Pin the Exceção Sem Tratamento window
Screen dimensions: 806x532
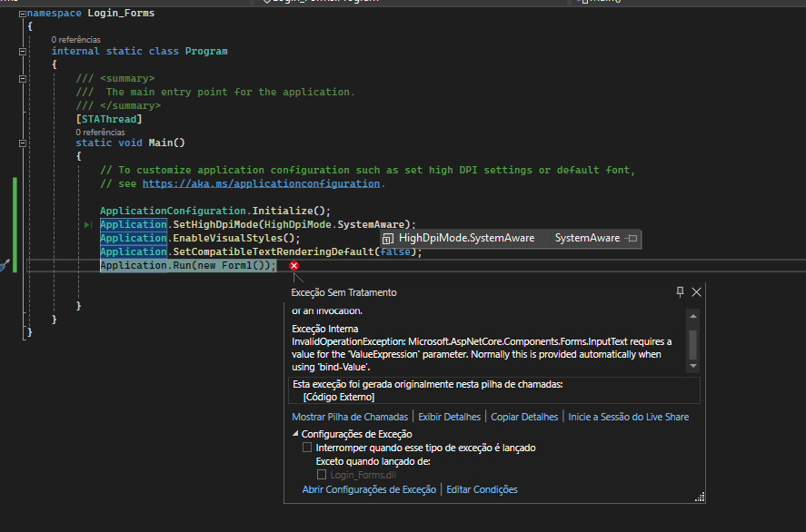click(x=679, y=292)
